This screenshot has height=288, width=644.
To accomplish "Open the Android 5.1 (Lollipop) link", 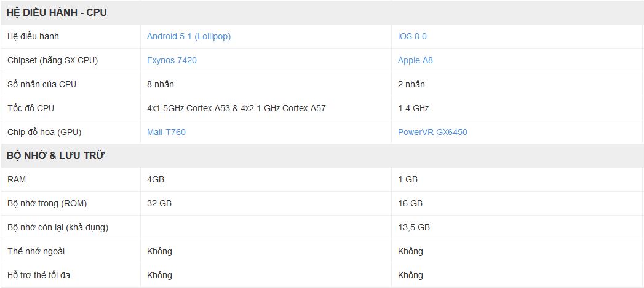I will 189,36.
